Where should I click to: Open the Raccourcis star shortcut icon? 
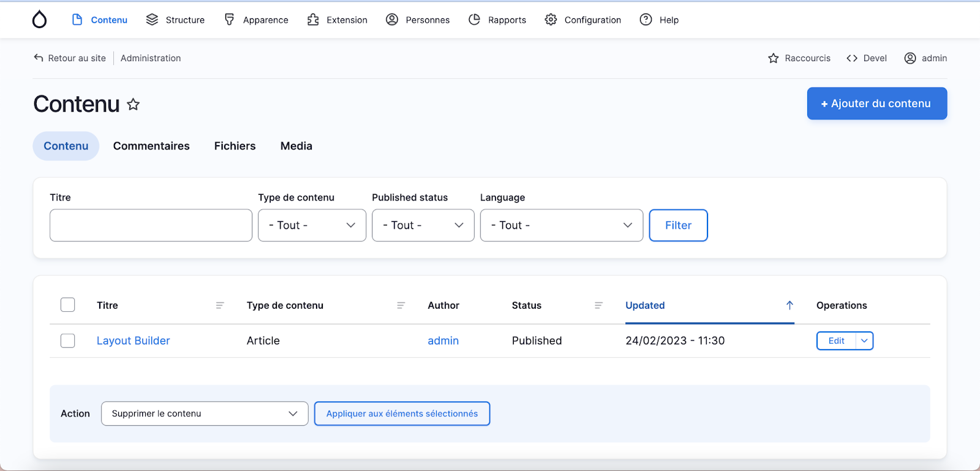click(773, 58)
